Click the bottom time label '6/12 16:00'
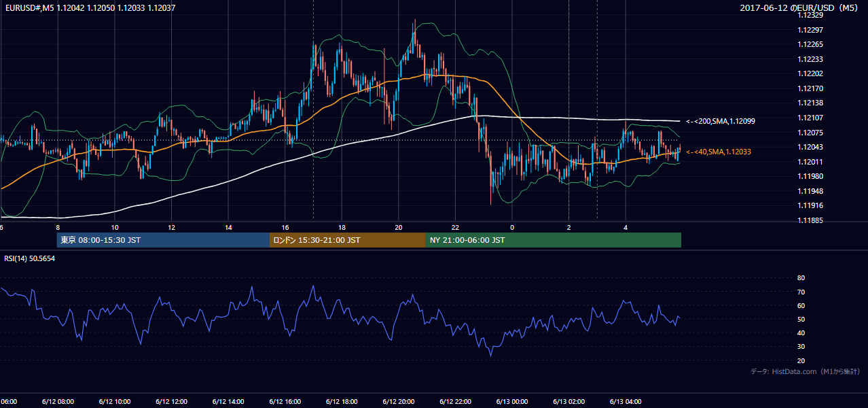This screenshot has width=868, height=408. [x=285, y=402]
